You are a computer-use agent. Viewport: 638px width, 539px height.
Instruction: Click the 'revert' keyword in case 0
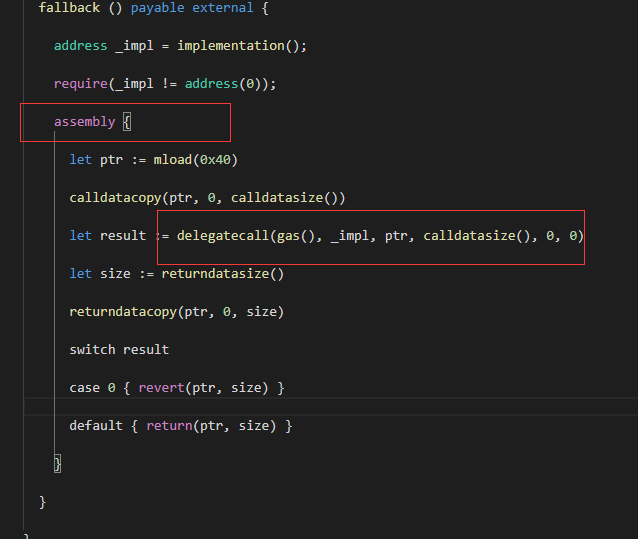pyautogui.click(x=162, y=388)
